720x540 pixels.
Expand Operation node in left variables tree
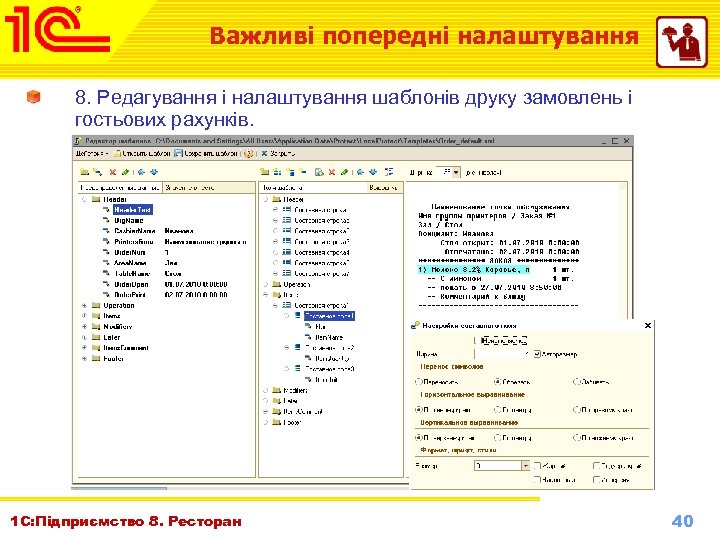(84, 305)
